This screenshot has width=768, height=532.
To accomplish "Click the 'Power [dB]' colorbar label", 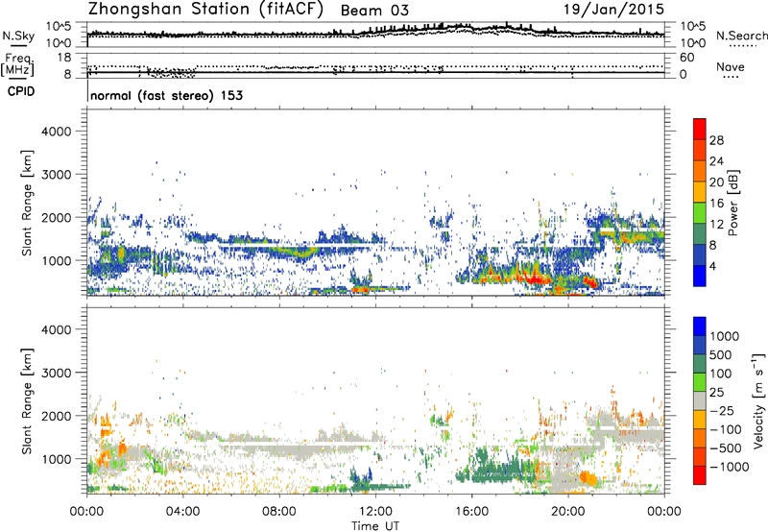I will pos(732,203).
